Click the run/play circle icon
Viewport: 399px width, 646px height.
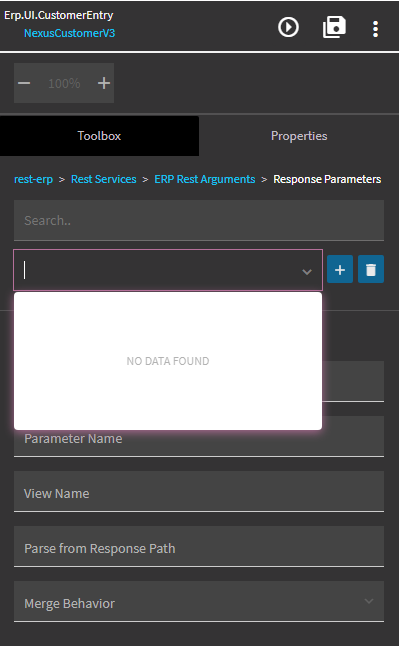(288, 28)
